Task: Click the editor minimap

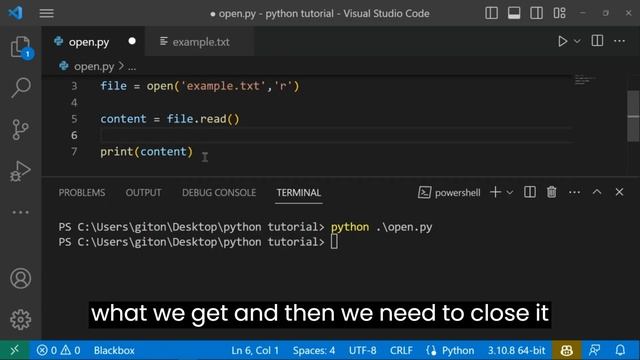Action: point(585,80)
